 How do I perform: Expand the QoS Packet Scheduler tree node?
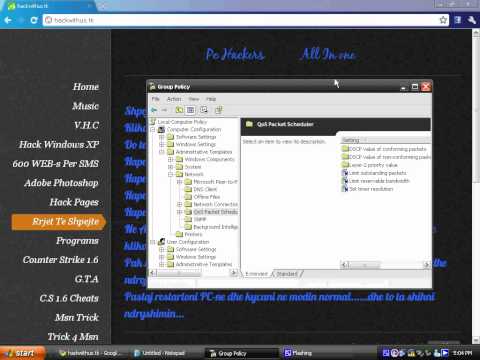(180, 212)
